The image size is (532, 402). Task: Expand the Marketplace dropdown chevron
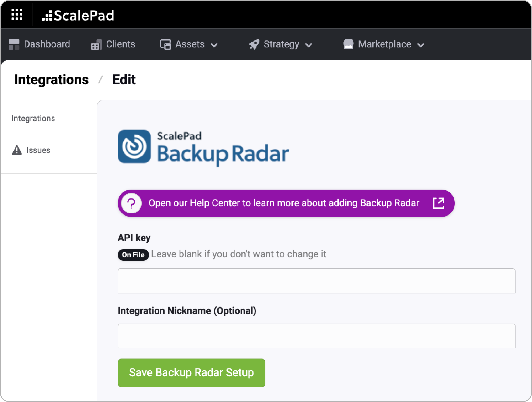coord(421,45)
